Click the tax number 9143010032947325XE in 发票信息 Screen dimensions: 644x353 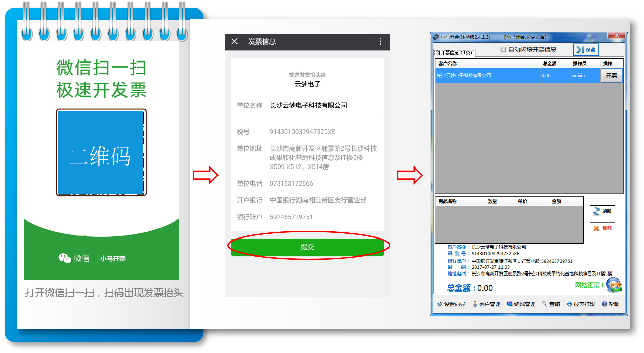tap(302, 132)
